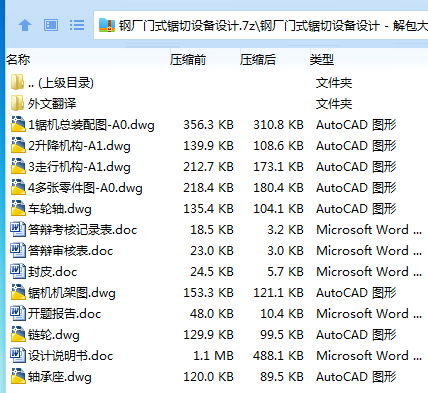The image size is (428, 393).
Task: Click the Microsoft Word type of 封皮.doc
Action: point(369,272)
